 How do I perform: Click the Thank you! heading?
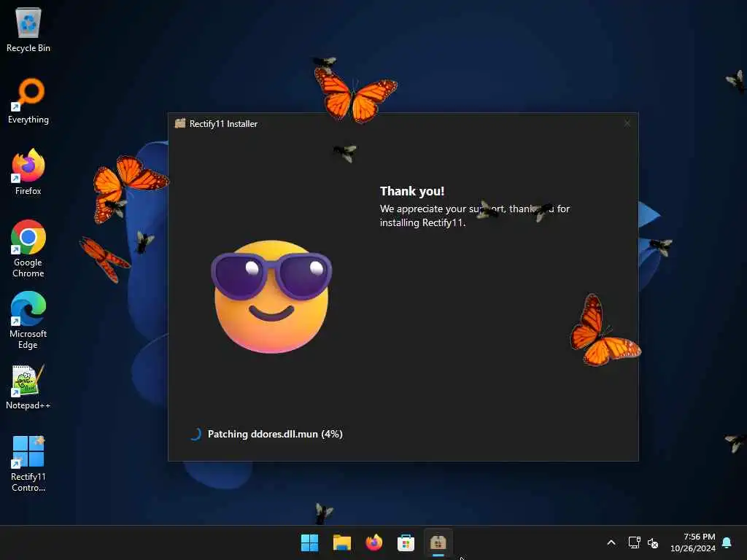(412, 192)
